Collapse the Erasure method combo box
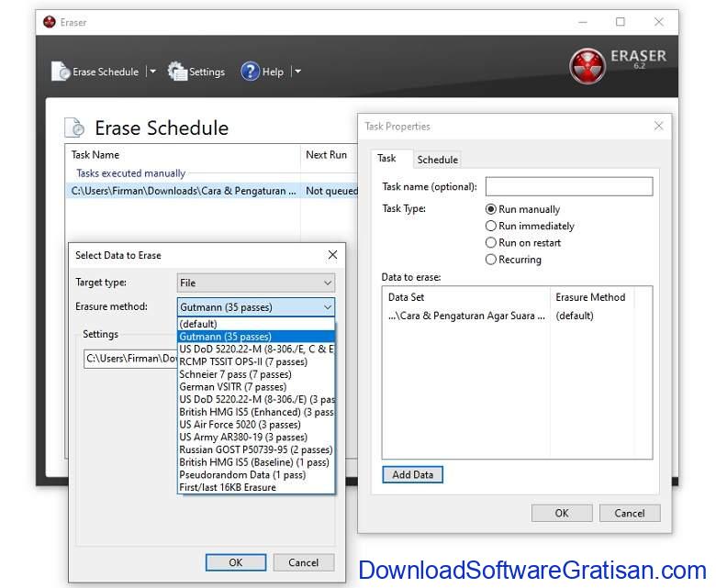 (256, 307)
